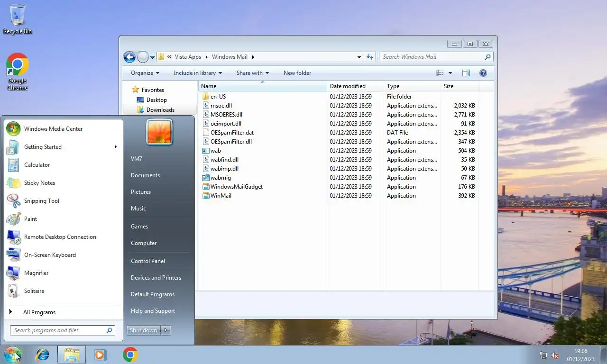Open the address bar history dropdown
This screenshot has height=364, width=607.
coord(359,57)
